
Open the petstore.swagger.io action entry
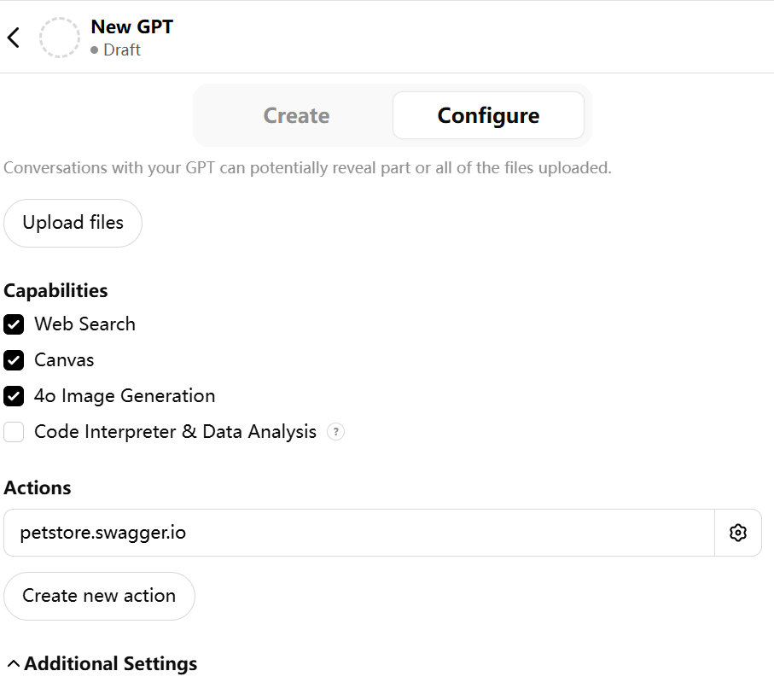[358, 534]
